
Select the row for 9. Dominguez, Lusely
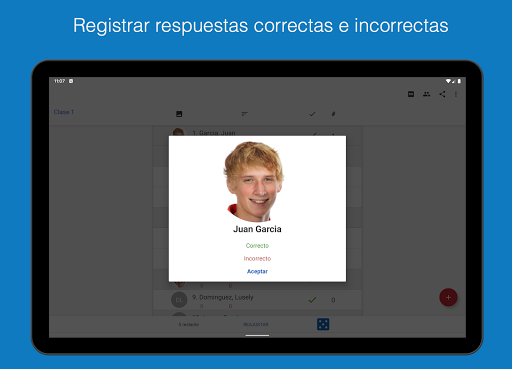point(257,300)
